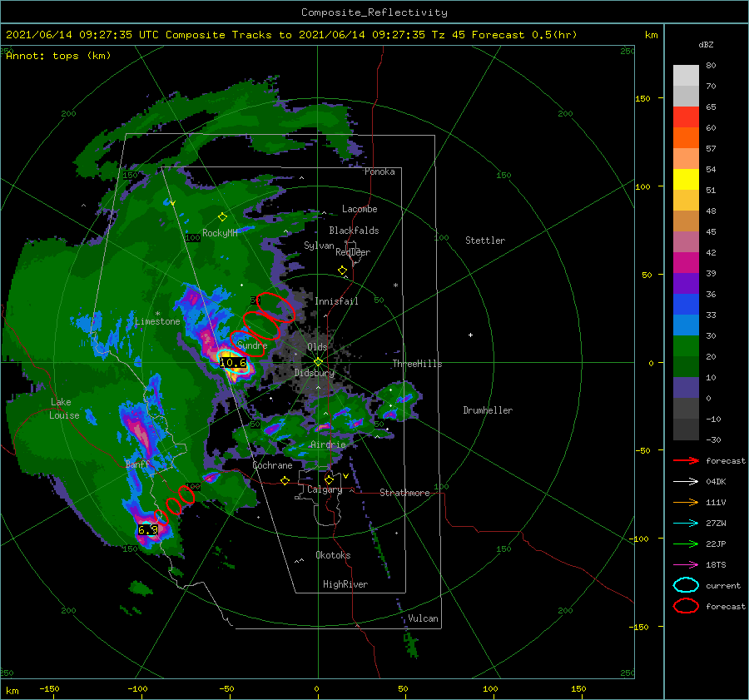Click the yellow diamond marker above RockyMH
749x700 pixels.
[222, 217]
